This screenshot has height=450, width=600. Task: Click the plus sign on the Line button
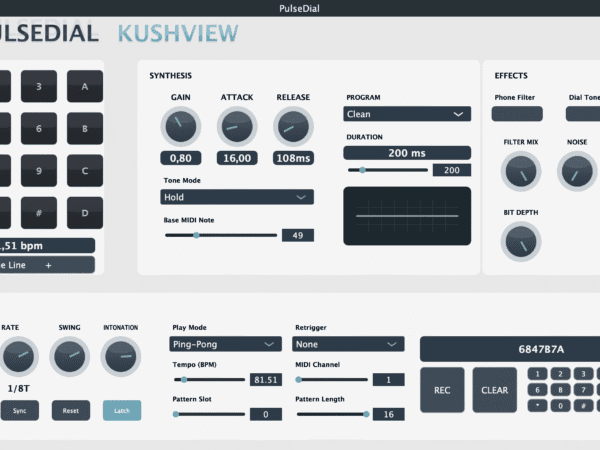point(48,265)
